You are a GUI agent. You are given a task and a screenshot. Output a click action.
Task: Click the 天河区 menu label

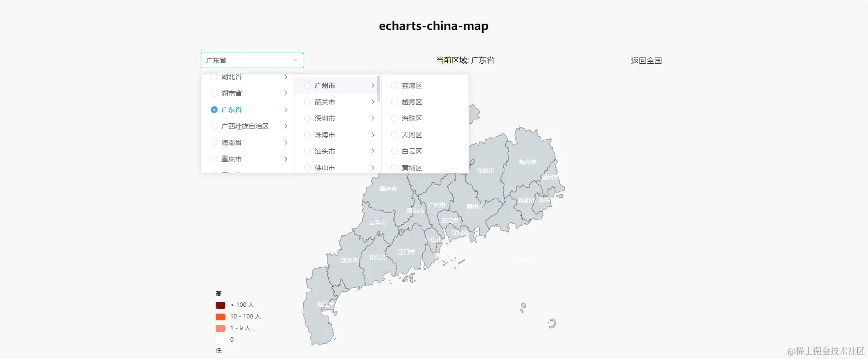pos(412,135)
